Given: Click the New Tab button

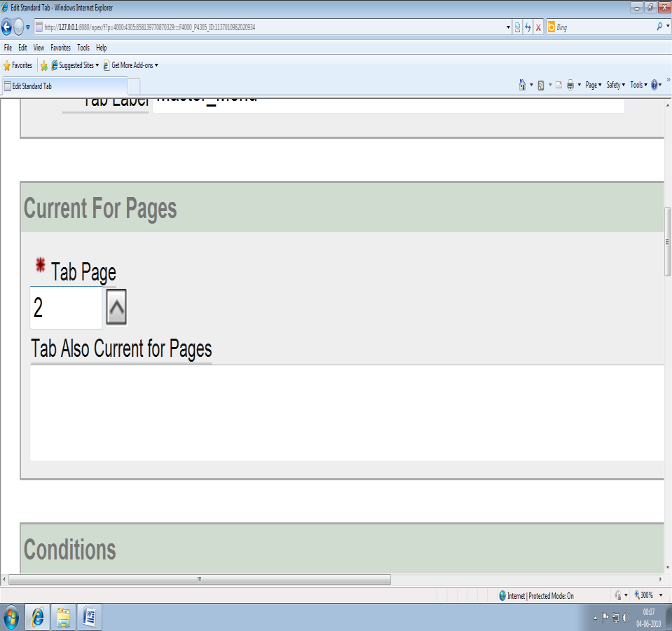Looking at the screenshot, I should [x=134, y=86].
